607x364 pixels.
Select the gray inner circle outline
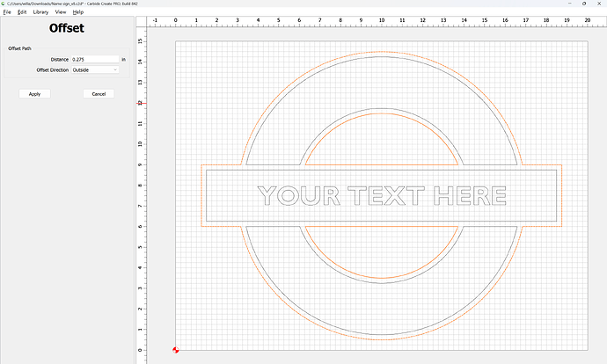381,108
